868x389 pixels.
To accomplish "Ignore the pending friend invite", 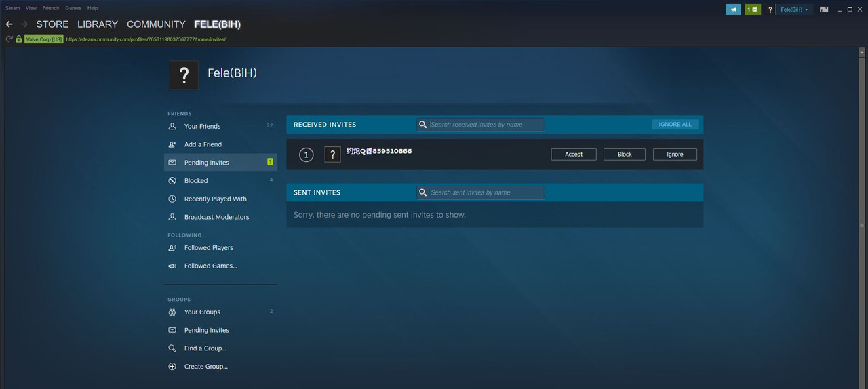I will (675, 155).
